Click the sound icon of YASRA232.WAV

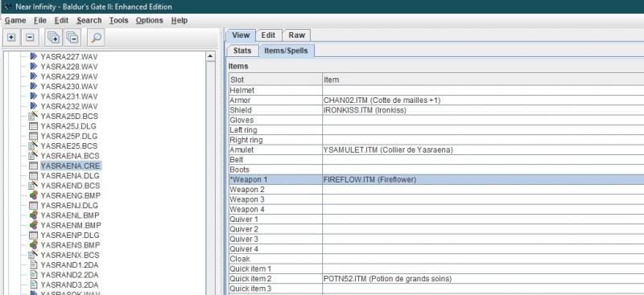click(34, 106)
